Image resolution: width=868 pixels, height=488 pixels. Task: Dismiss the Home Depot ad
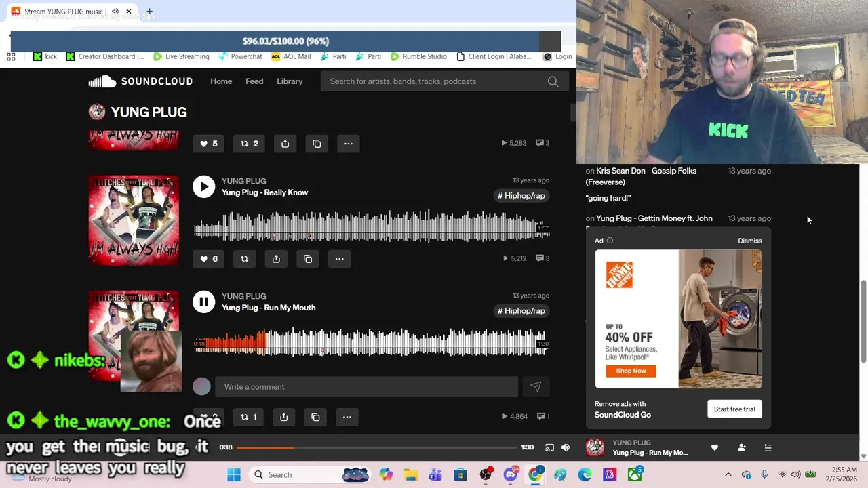pos(750,241)
